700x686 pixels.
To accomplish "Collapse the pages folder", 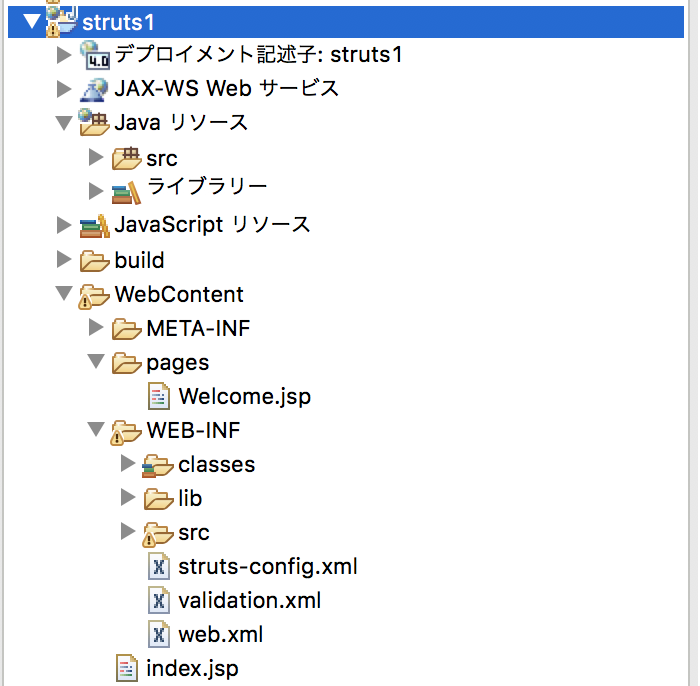I will (96, 361).
